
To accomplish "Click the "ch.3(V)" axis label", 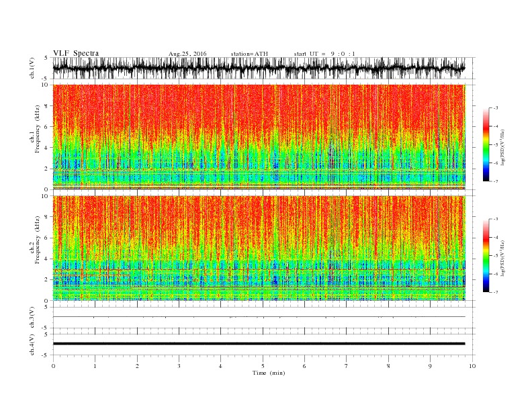I will 32,318.
